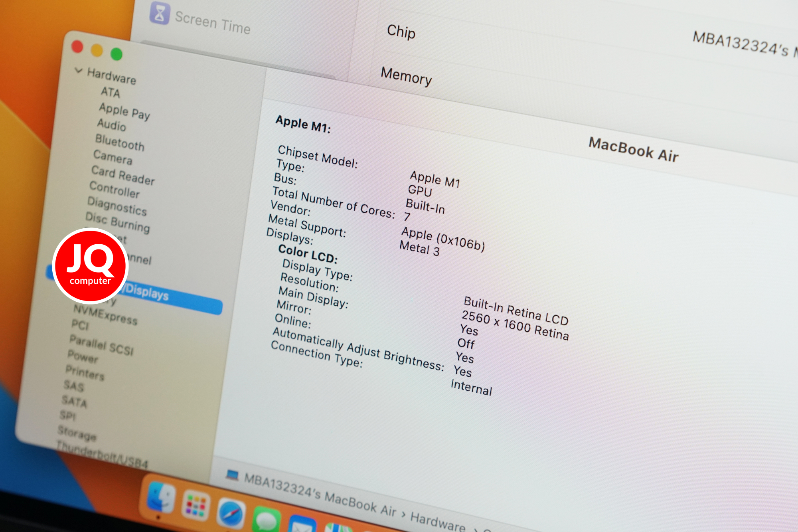Click the Online: label
798x532 pixels.
(x=293, y=320)
